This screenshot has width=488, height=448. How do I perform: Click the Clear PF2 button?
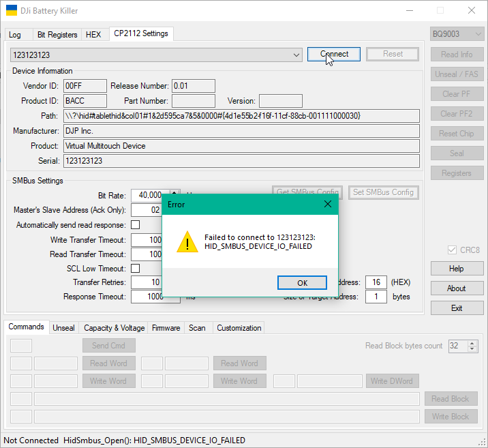(x=457, y=114)
